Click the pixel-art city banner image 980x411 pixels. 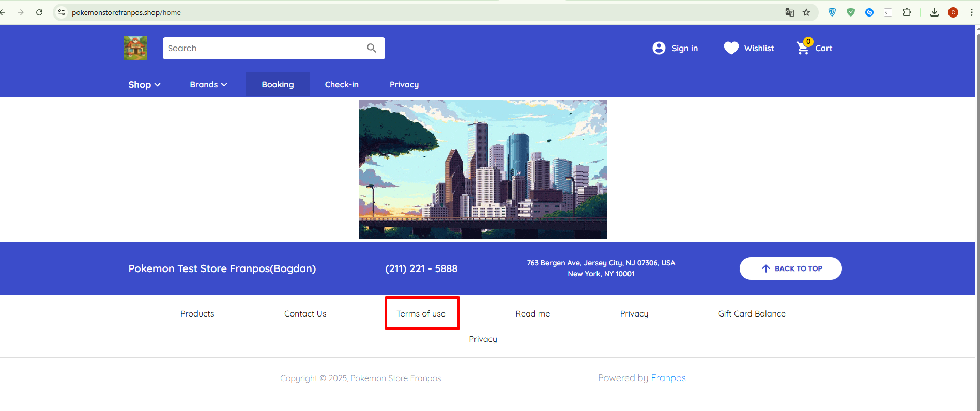point(483,169)
